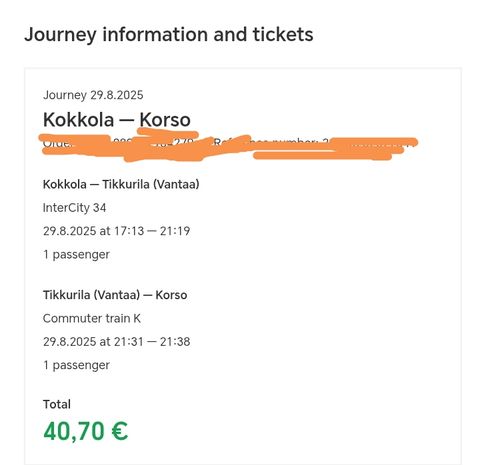Click the green 40,70 € total price
Screen dimensions: 480x465
(x=86, y=431)
